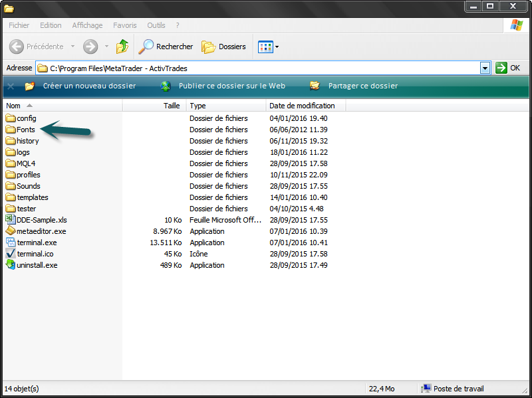The width and height of the screenshot is (532, 398).
Task: Click the Feuille Microsoft Off... type cell
Action: tap(225, 220)
